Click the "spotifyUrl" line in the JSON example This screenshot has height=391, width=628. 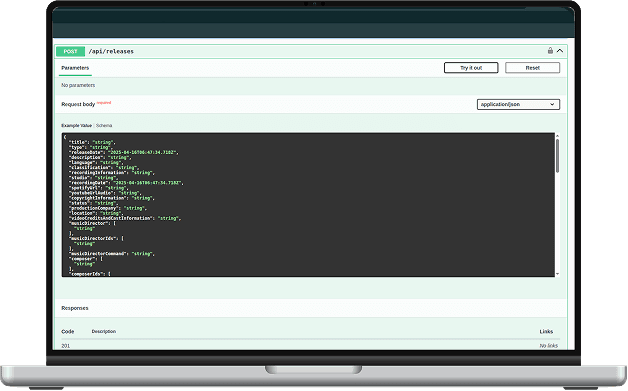pyautogui.click(x=99, y=188)
